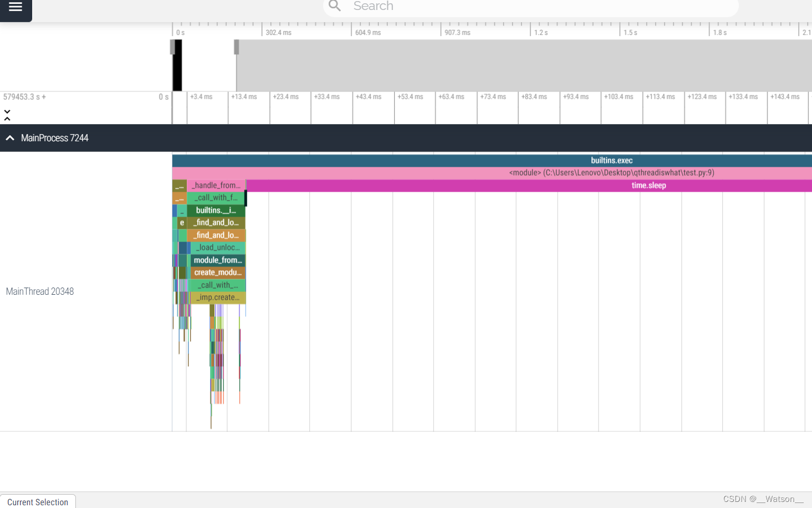Open the Current Selection tab
The width and height of the screenshot is (812, 508).
(38, 501)
